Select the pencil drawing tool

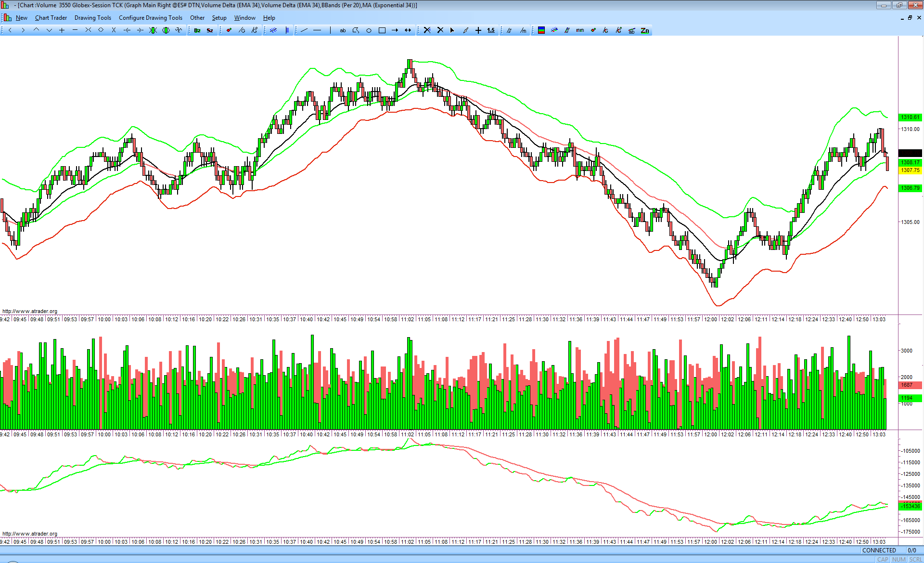coord(465,30)
